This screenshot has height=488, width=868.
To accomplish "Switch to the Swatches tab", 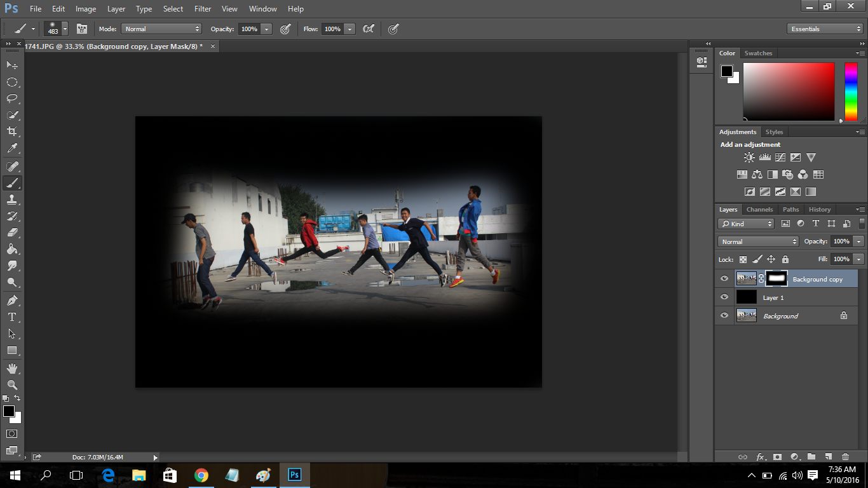I will pyautogui.click(x=758, y=53).
